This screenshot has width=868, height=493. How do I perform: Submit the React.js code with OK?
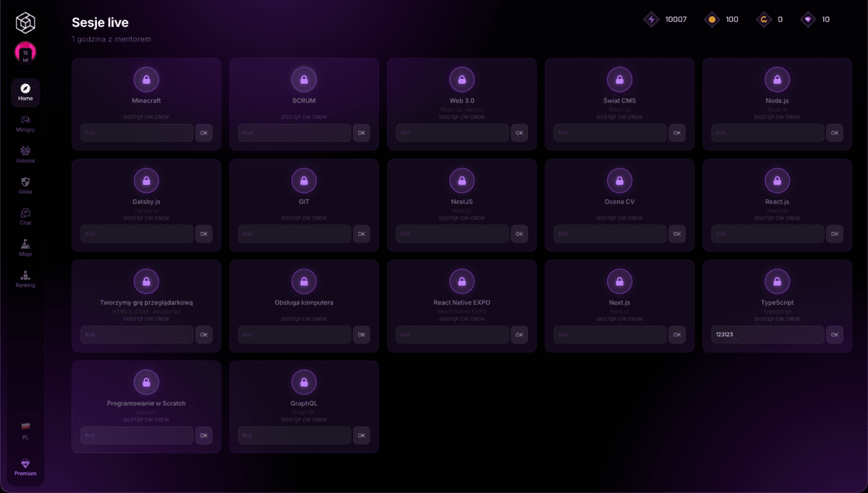tap(835, 234)
